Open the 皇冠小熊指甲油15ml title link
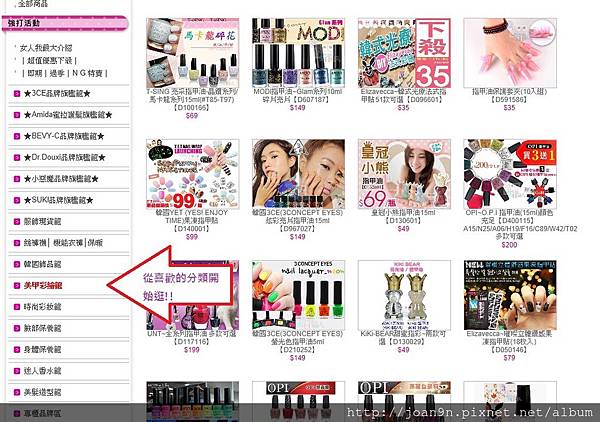 403,217
